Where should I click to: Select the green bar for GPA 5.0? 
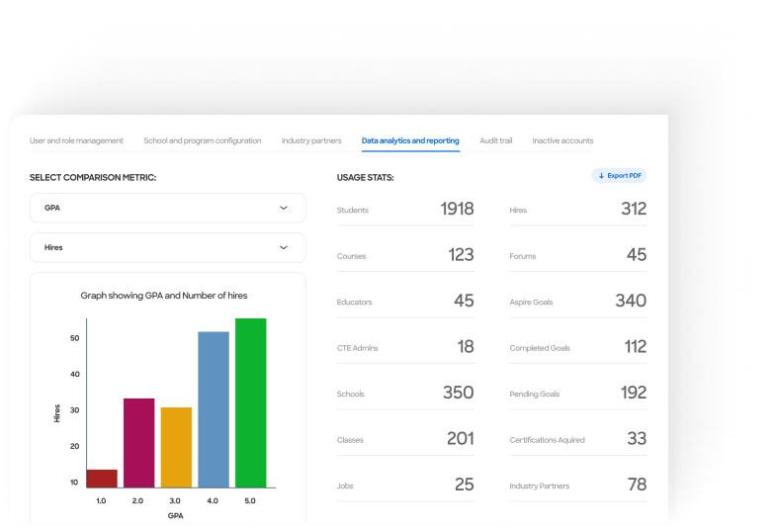pos(250,402)
